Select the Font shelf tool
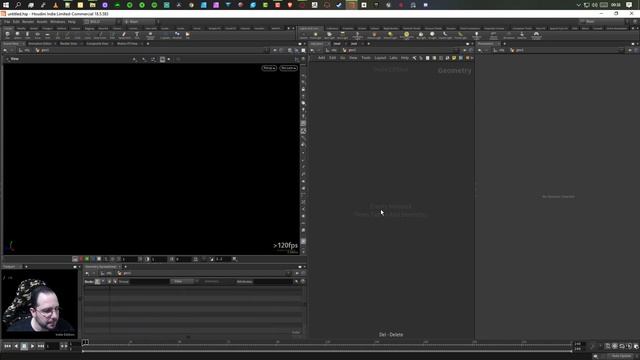640x360 pixels. [137, 36]
